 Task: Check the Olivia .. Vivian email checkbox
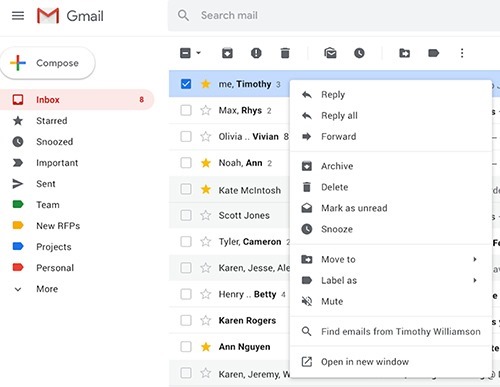coord(186,136)
